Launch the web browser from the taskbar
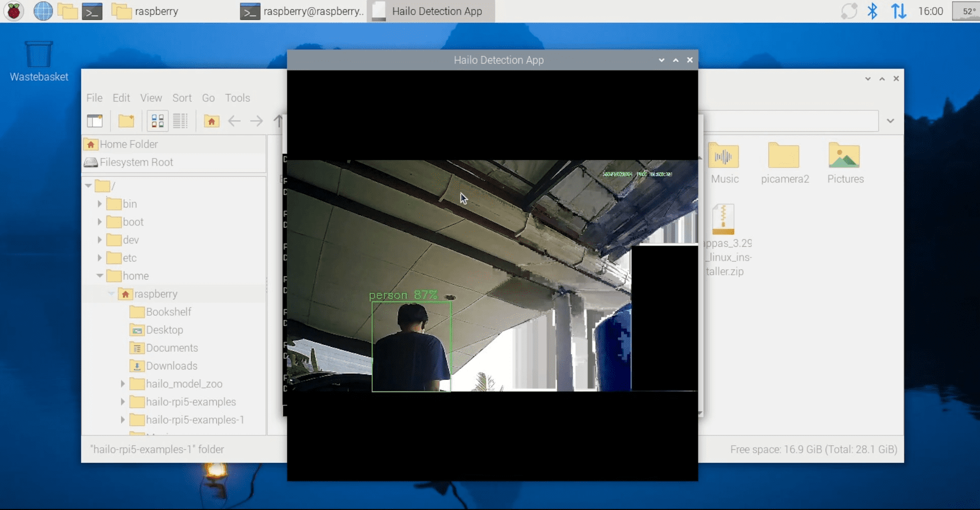Viewport: 980px width, 510px height. [x=43, y=10]
